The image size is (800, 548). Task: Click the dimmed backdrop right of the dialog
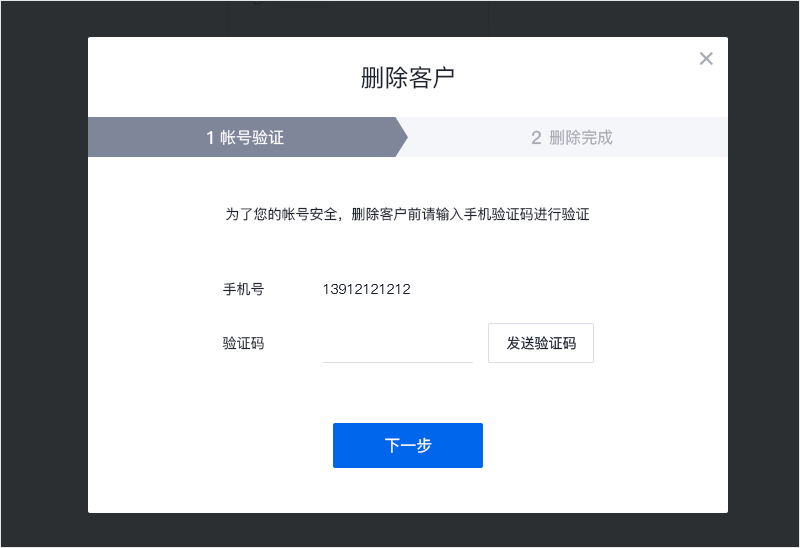pos(763,275)
